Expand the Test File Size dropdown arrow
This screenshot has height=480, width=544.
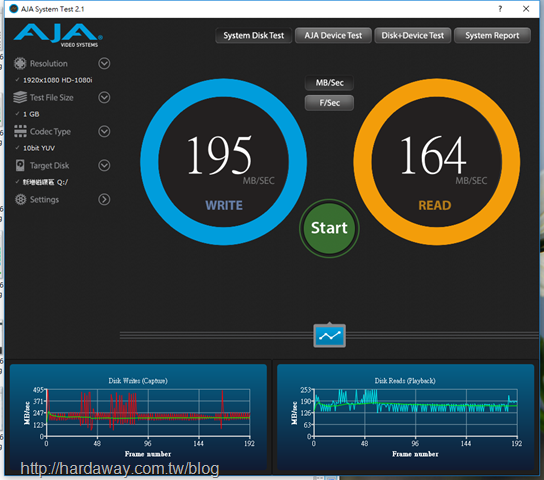(x=104, y=97)
